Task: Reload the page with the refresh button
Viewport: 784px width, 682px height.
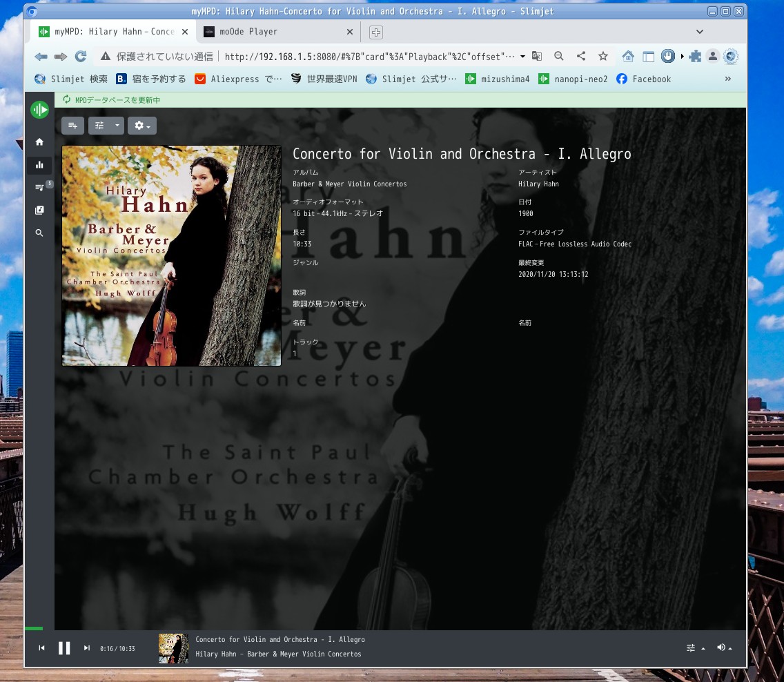Action: 80,57
